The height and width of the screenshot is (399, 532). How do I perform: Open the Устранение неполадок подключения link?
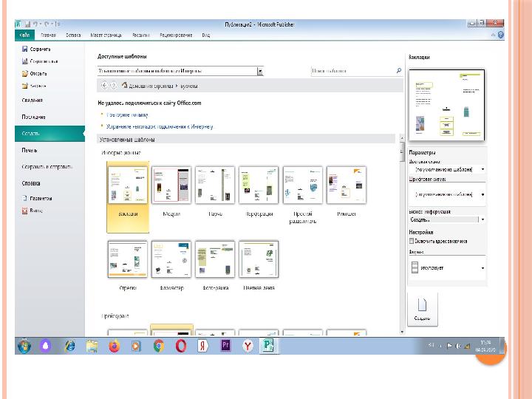tap(160, 126)
